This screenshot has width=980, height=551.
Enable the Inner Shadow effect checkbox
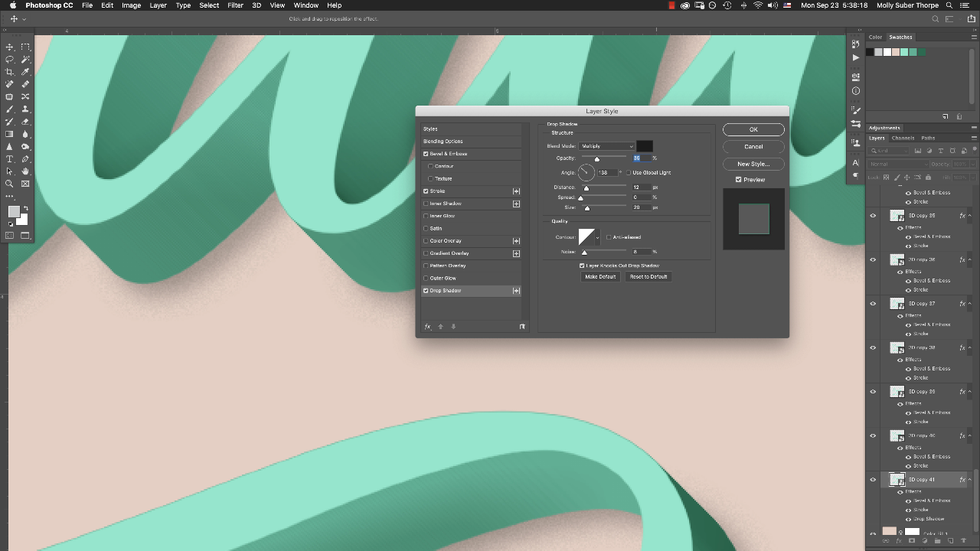click(x=426, y=204)
